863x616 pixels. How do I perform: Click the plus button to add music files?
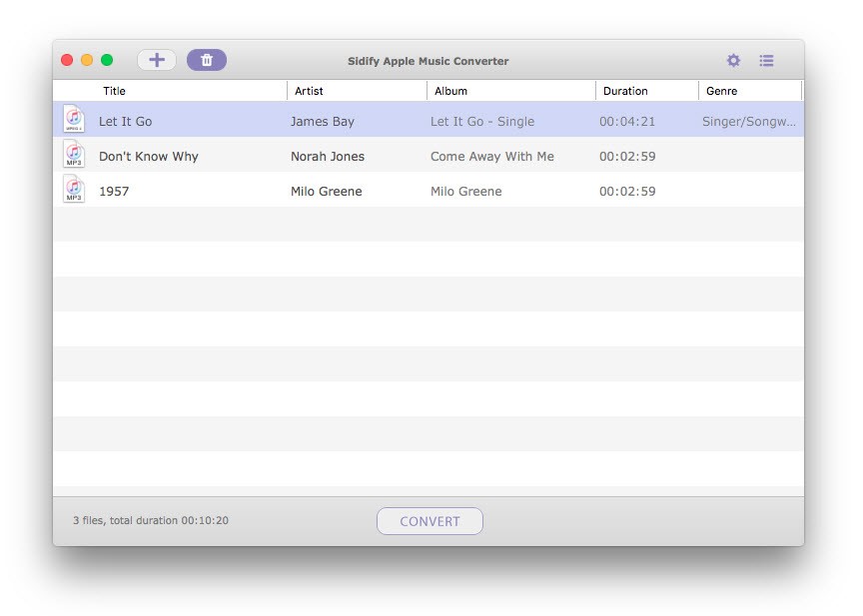(x=156, y=60)
